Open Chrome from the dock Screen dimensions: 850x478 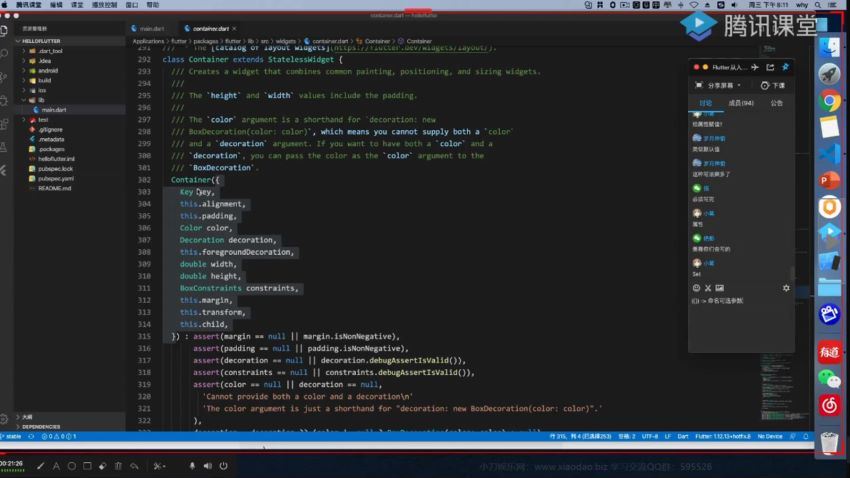(829, 101)
